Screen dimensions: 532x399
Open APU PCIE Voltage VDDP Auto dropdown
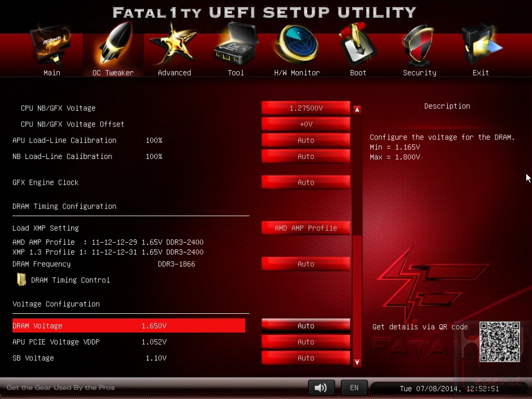tap(305, 342)
